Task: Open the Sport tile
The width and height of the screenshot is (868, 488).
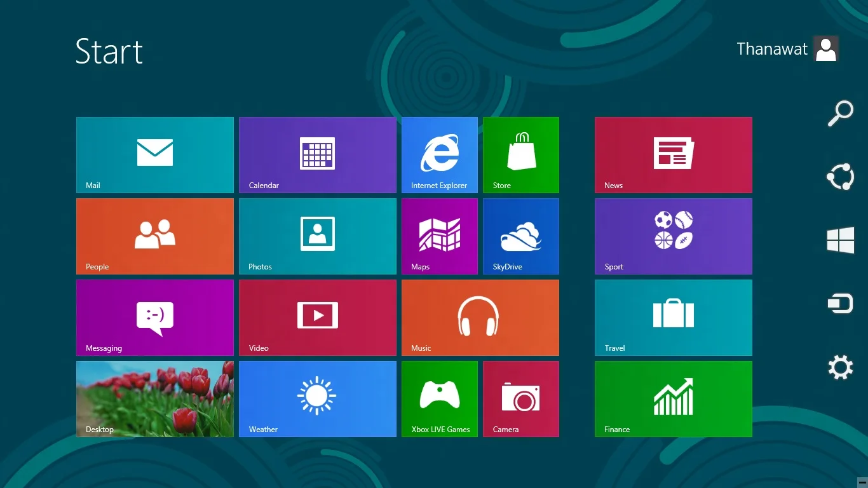Action: pos(674,236)
